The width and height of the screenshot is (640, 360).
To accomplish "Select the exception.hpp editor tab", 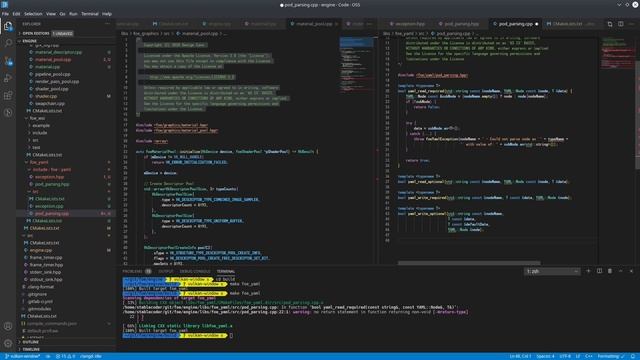I will pos(407,24).
